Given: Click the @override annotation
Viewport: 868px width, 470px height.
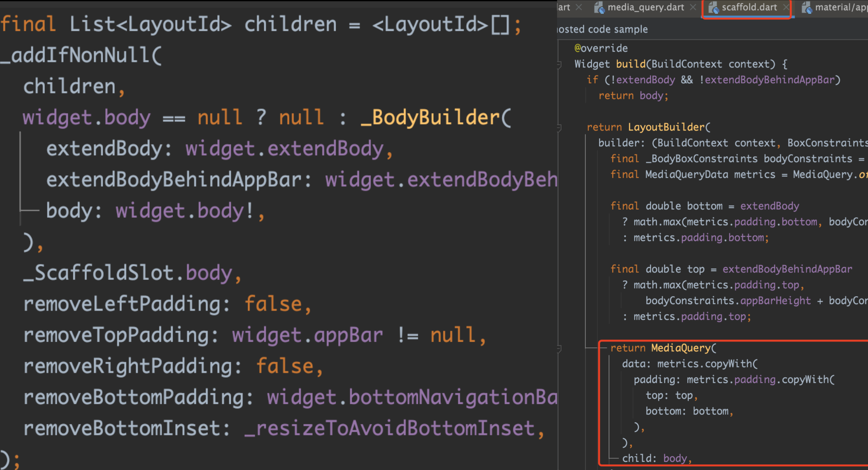Looking at the screenshot, I should point(601,48).
